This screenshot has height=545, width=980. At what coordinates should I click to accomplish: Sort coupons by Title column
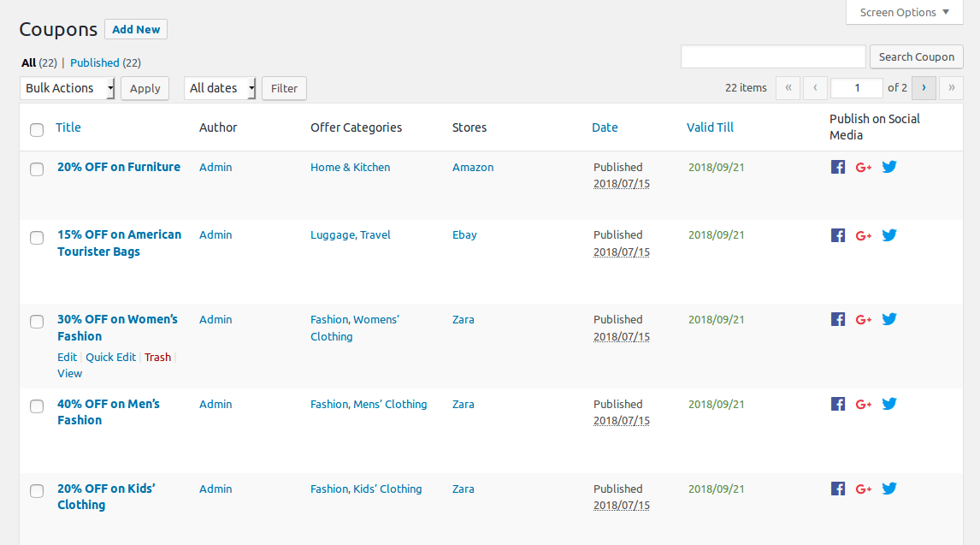click(x=68, y=127)
